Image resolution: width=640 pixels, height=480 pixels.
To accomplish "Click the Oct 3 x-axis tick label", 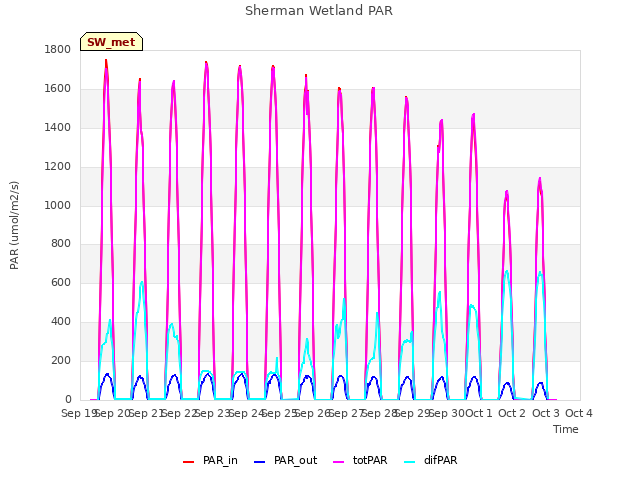I will [545, 413].
